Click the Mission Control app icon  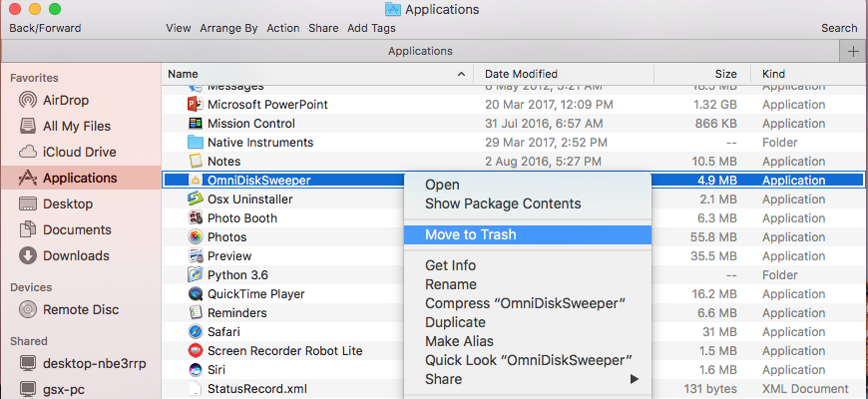pos(196,124)
